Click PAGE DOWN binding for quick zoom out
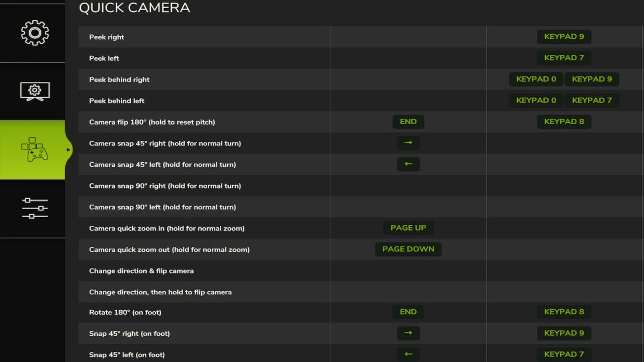This screenshot has height=362, width=644. [408, 249]
